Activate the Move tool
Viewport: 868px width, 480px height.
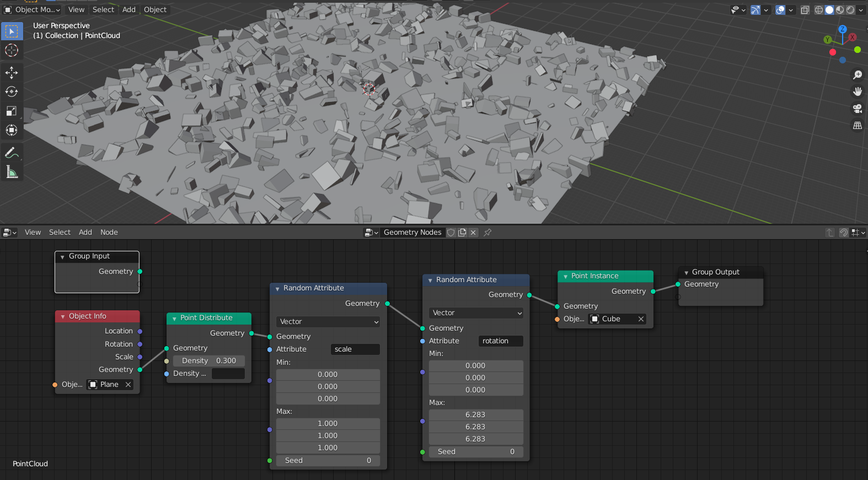12,73
